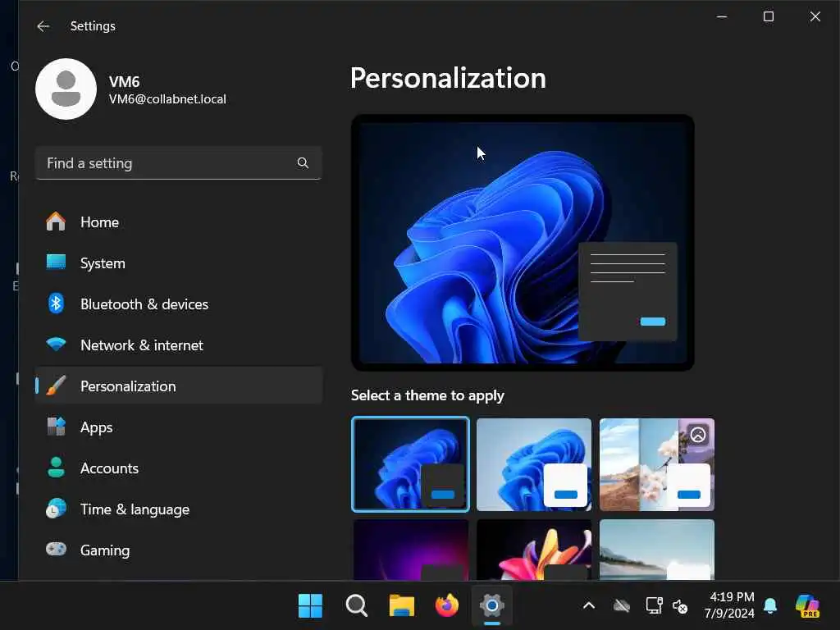This screenshot has height=630, width=840.
Task: Go to Bluetooth & devices settings
Action: point(178,304)
